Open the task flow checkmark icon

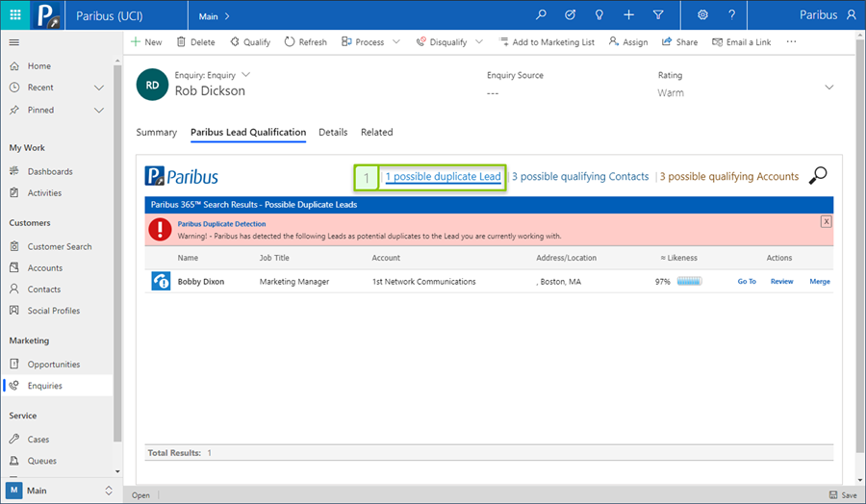point(570,14)
